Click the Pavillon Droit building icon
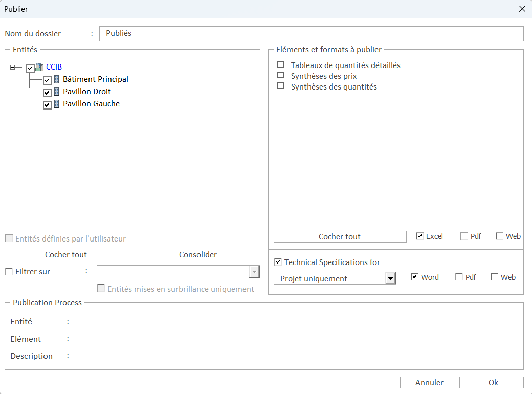The image size is (532, 394). pos(57,92)
